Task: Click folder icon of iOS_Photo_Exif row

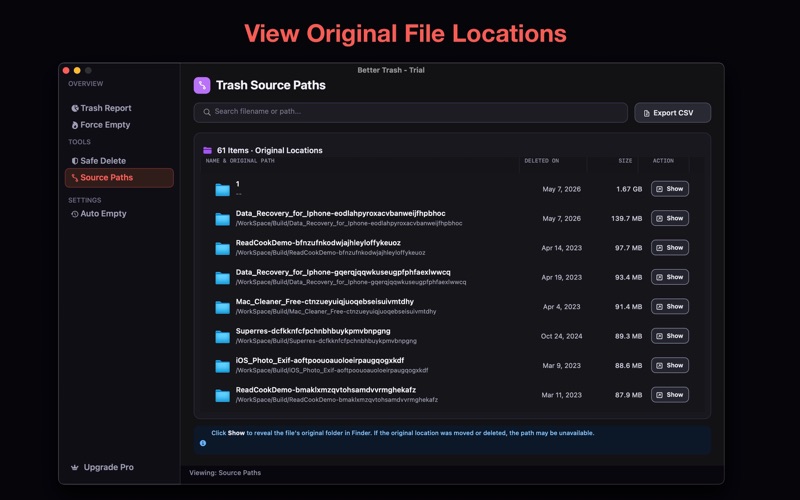Action: (x=222, y=366)
